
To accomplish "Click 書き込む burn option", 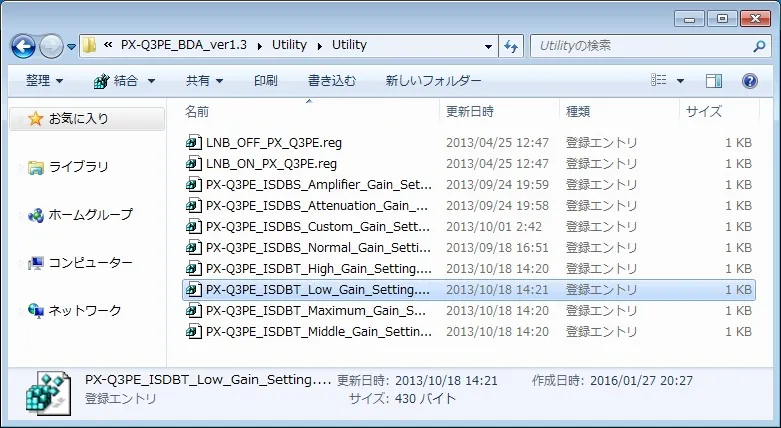I will pos(332,81).
